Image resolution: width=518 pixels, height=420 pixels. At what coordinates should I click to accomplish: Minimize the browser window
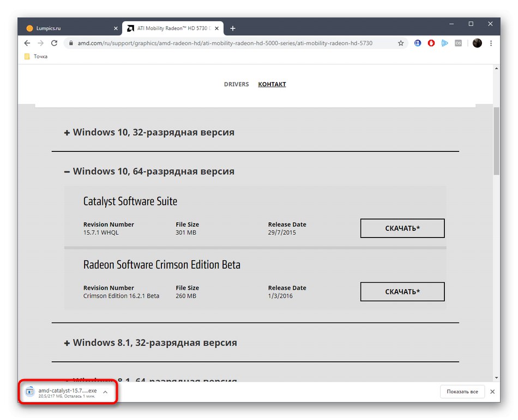pos(451,24)
